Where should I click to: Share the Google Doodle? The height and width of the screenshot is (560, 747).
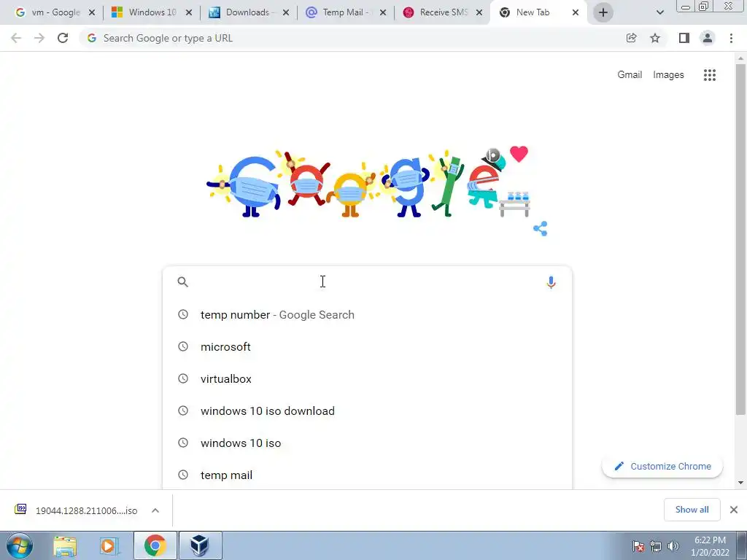click(541, 228)
